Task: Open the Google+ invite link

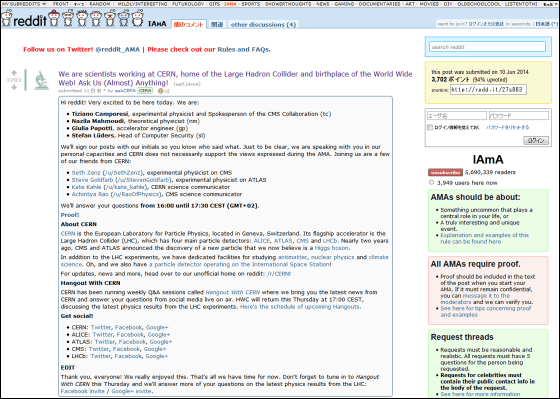Action: (x=131, y=391)
